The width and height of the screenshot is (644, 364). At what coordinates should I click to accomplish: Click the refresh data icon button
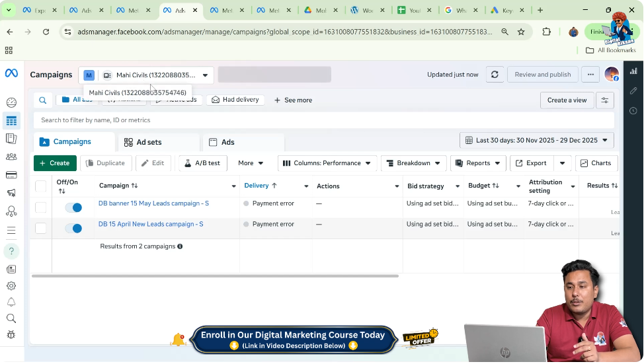pyautogui.click(x=495, y=75)
